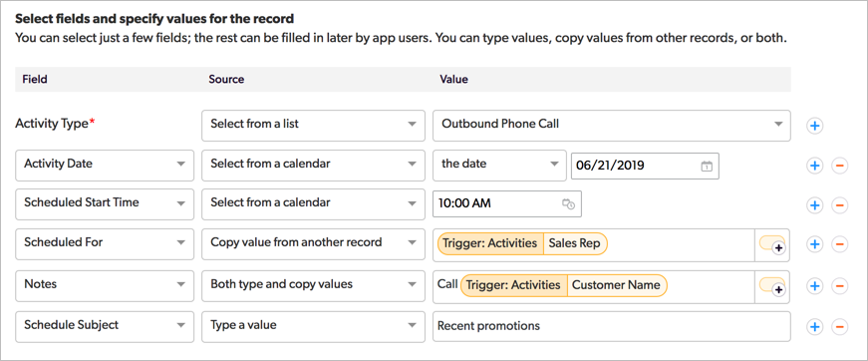Add a row after Scheduled For
868x361 pixels.
click(x=814, y=244)
